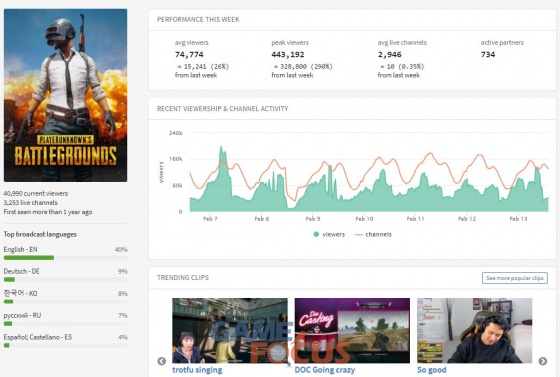The width and height of the screenshot is (560, 377).
Task: Click the avg viewers green up-arrow indicator
Action: [179, 67]
